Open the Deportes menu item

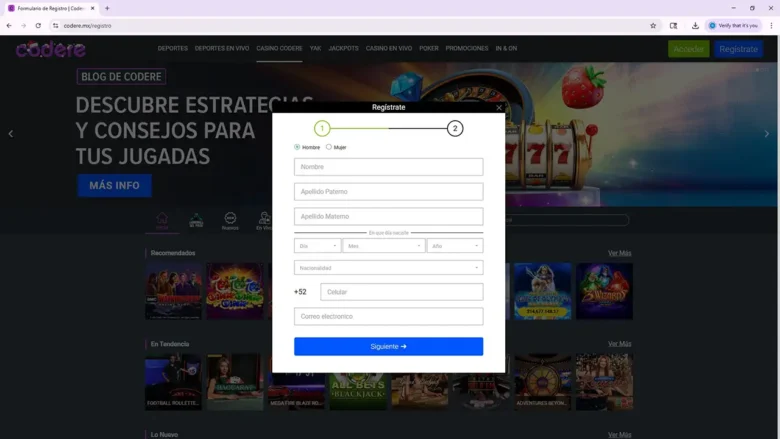click(173, 49)
